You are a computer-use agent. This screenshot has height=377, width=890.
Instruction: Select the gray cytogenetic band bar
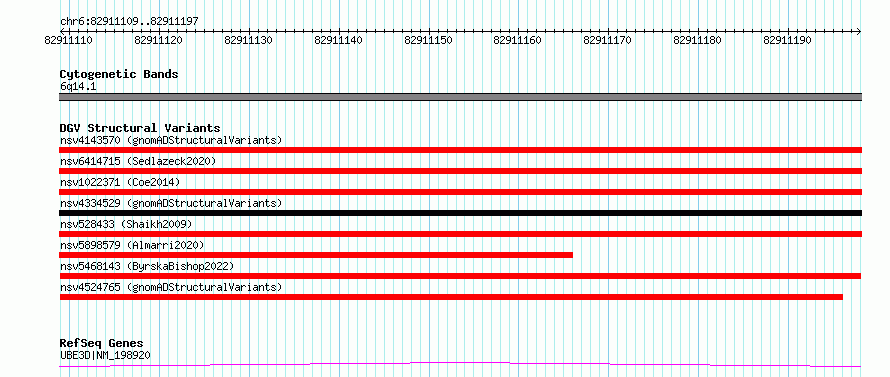[x=460, y=97]
